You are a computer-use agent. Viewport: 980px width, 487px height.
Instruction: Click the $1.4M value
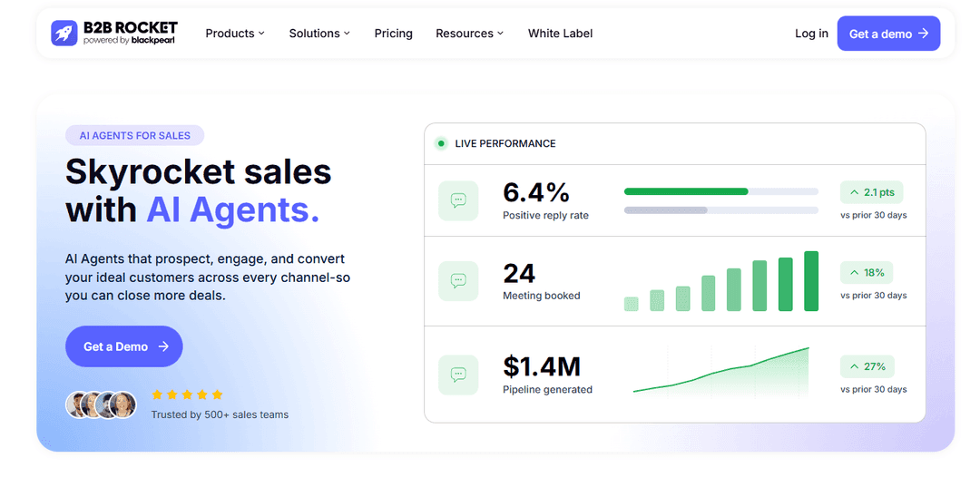[542, 366]
